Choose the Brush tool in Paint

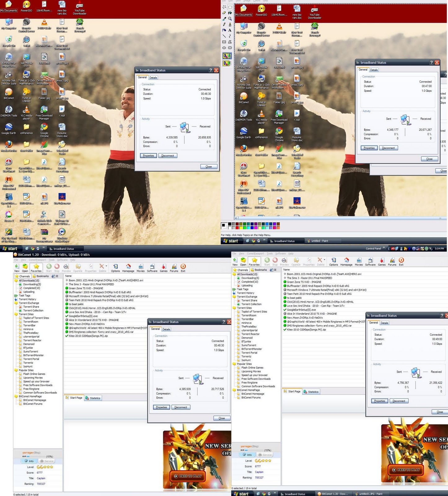coord(230,24)
